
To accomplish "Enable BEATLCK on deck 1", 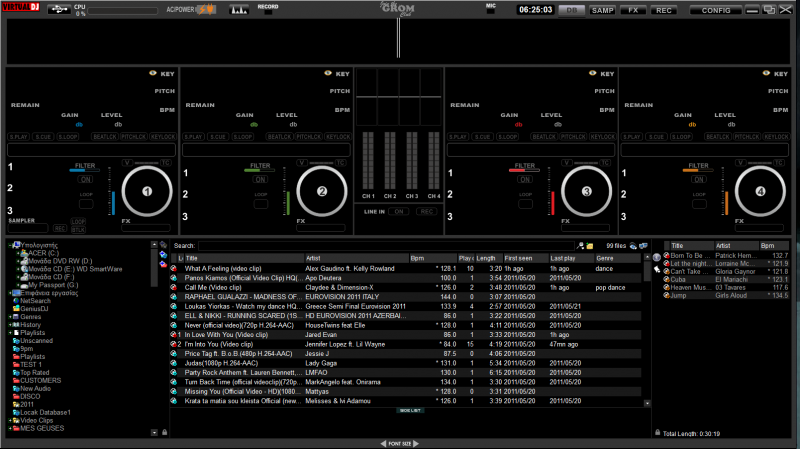I will click(105, 137).
